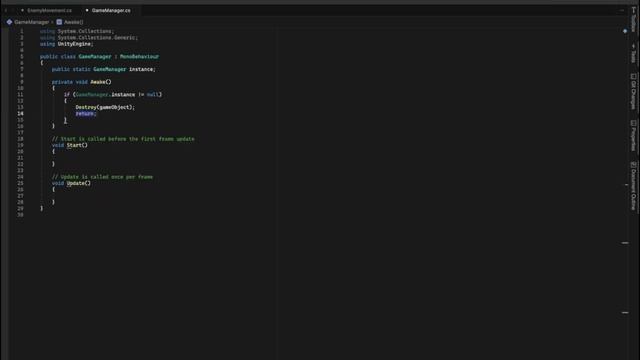Open the Properties side panel tab

633,136
